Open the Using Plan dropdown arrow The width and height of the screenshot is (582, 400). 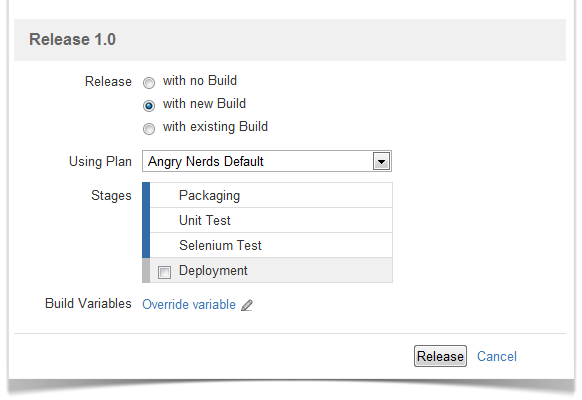[x=381, y=161]
